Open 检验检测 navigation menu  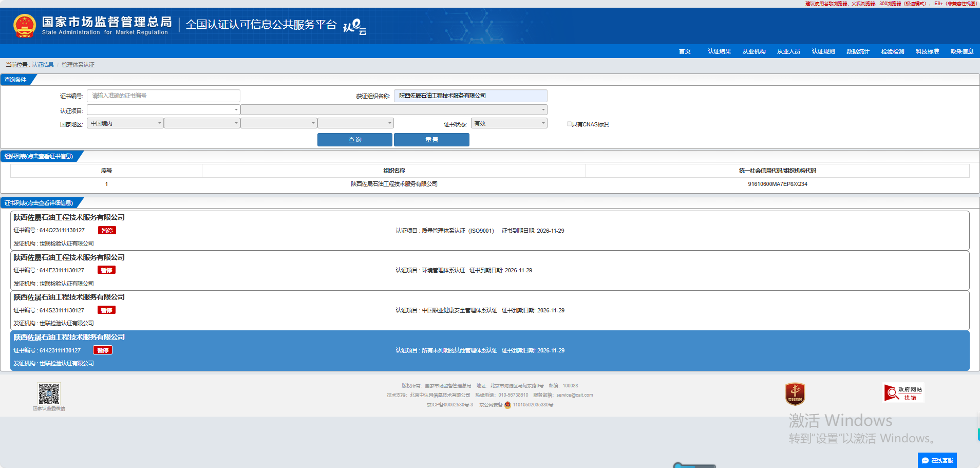click(x=893, y=51)
